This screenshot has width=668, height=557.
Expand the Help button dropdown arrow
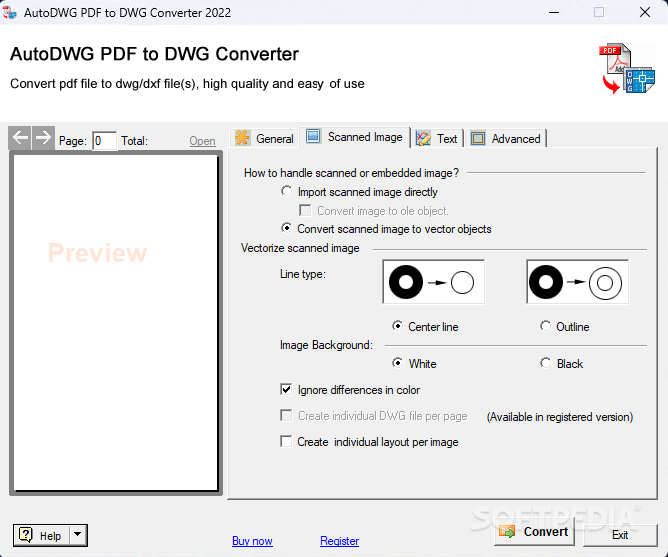click(78, 534)
